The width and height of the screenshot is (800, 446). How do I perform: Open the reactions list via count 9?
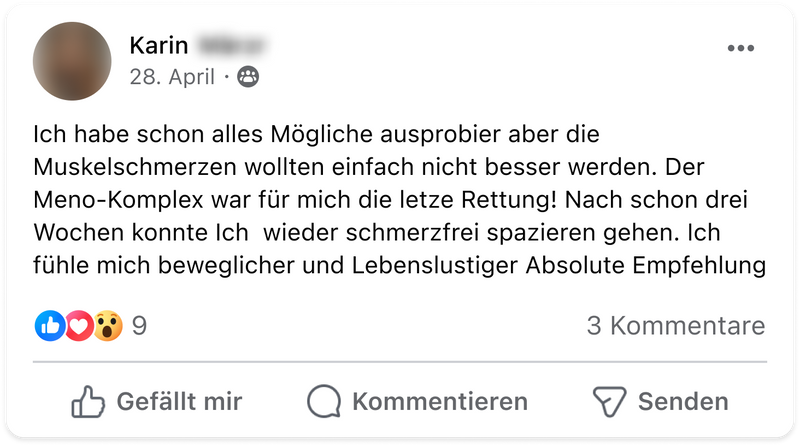[140, 325]
